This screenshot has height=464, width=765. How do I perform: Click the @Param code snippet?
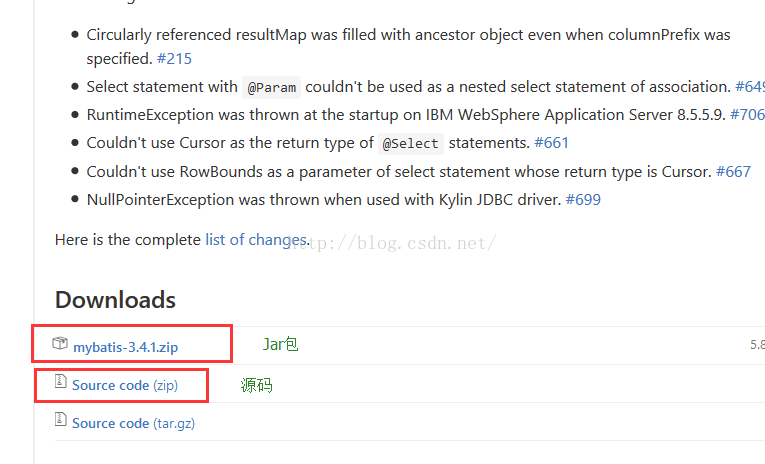tap(271, 87)
